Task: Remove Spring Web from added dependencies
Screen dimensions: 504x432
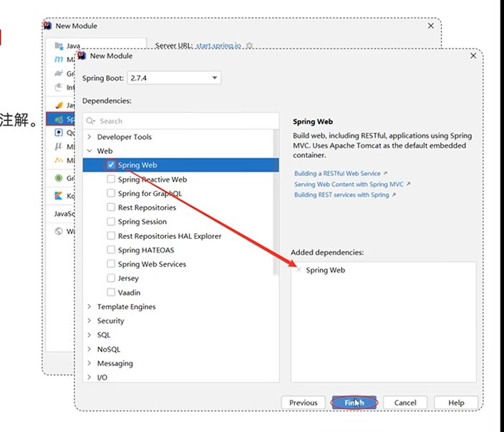Action: pyautogui.click(x=299, y=270)
